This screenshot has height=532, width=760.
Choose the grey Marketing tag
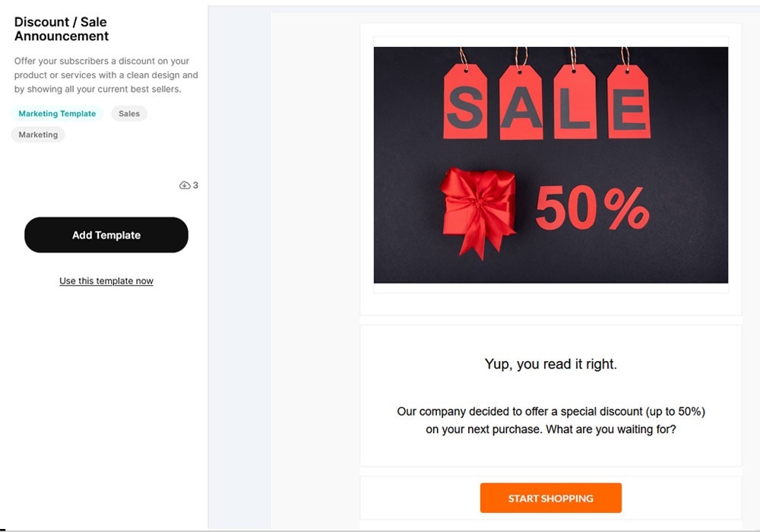(x=38, y=135)
